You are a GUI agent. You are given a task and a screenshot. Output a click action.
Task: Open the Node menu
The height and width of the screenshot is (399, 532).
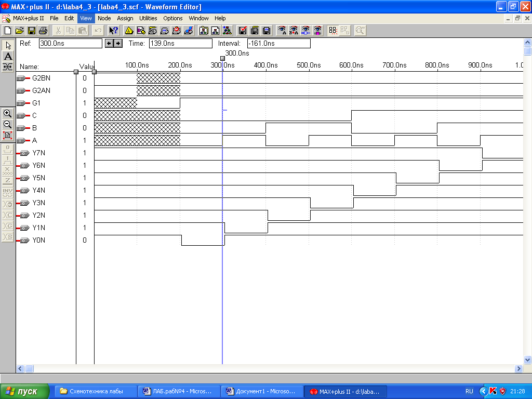[x=104, y=18]
